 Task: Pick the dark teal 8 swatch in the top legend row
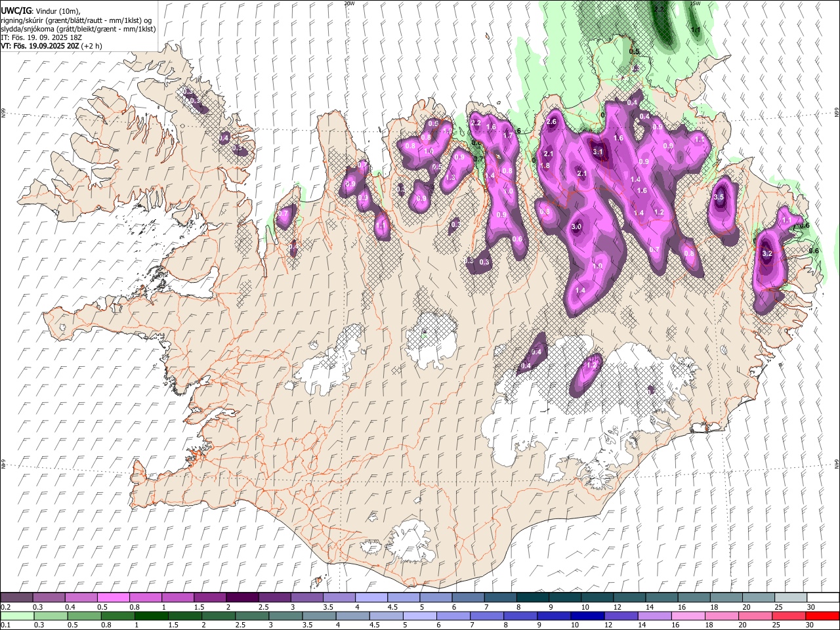[532, 597]
